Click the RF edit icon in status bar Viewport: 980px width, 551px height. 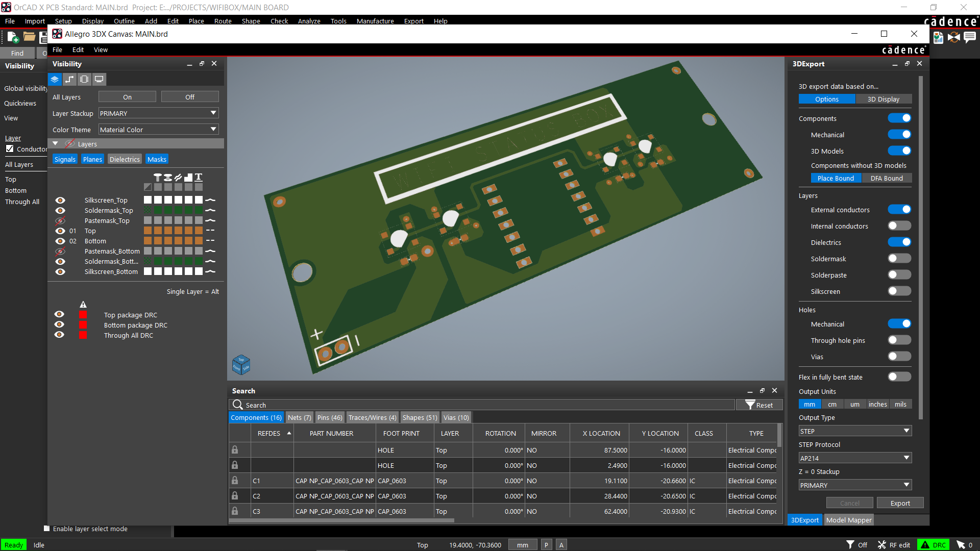point(881,544)
